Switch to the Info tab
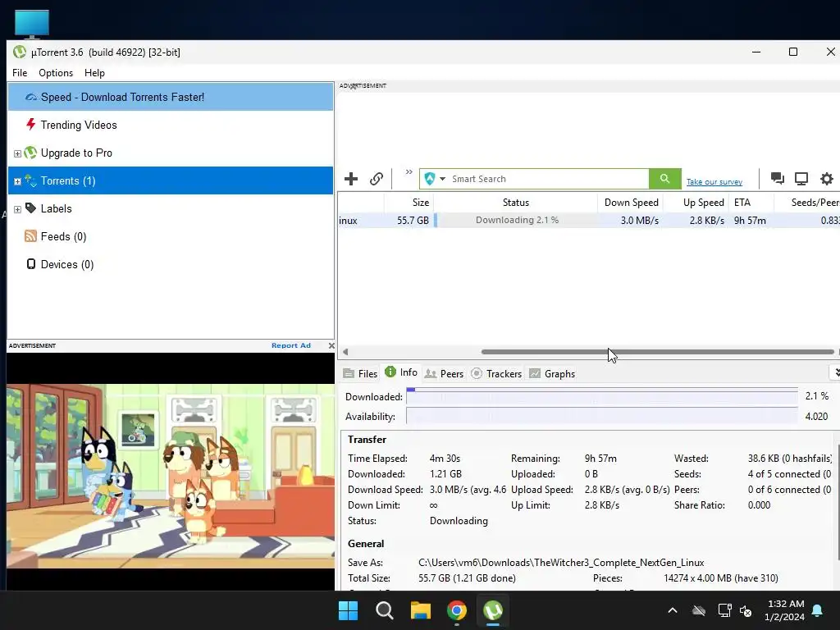The image size is (840, 630). (x=402, y=372)
